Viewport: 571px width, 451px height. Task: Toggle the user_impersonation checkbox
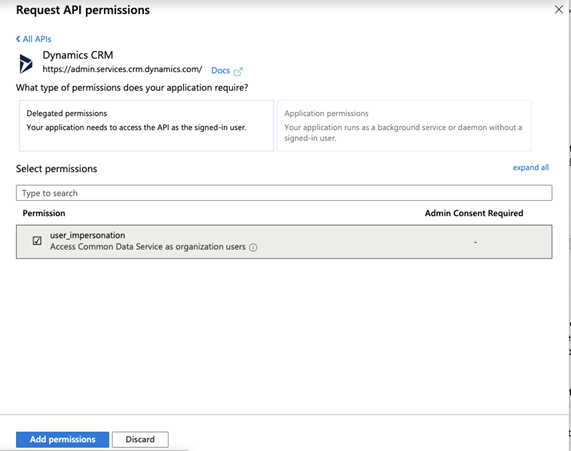point(37,241)
